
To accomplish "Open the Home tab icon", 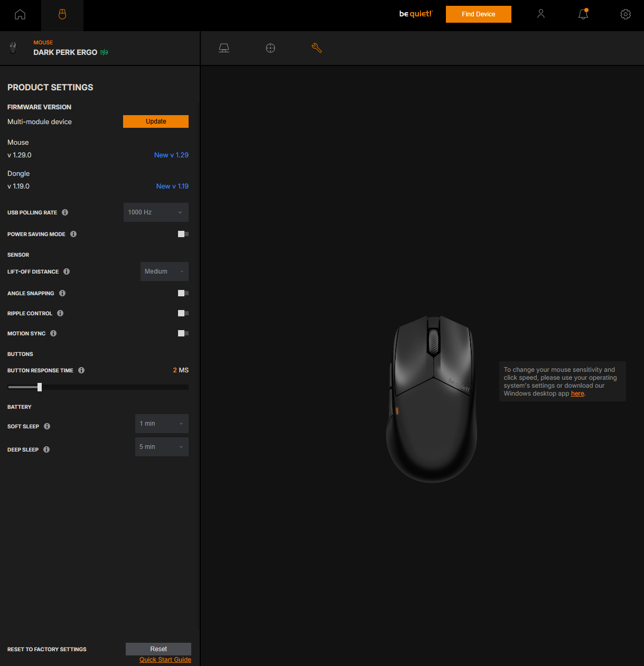I will pos(20,15).
